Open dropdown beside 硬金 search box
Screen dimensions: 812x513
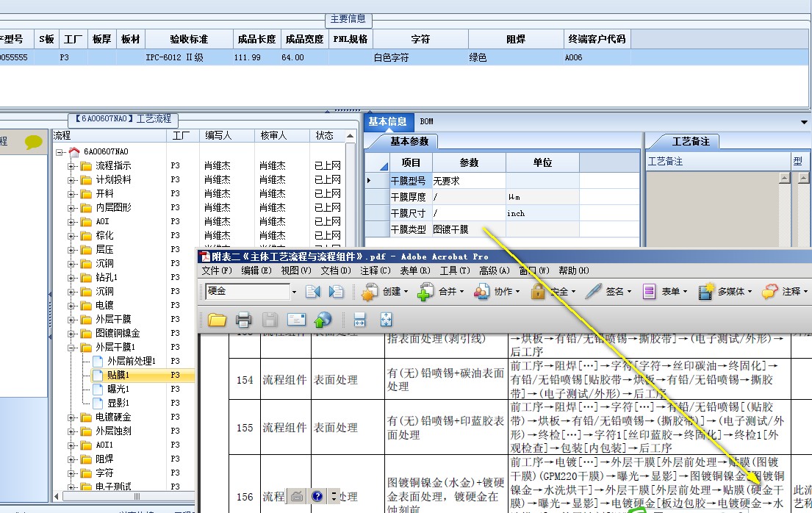click(x=294, y=293)
